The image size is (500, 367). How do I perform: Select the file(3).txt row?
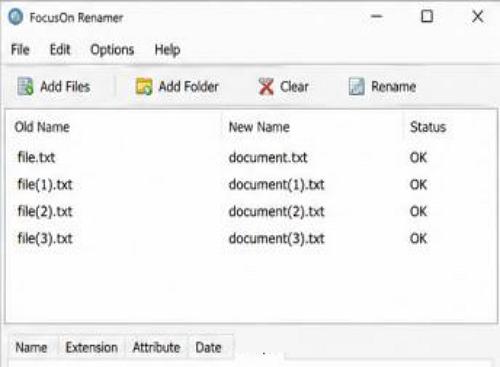tap(251, 238)
